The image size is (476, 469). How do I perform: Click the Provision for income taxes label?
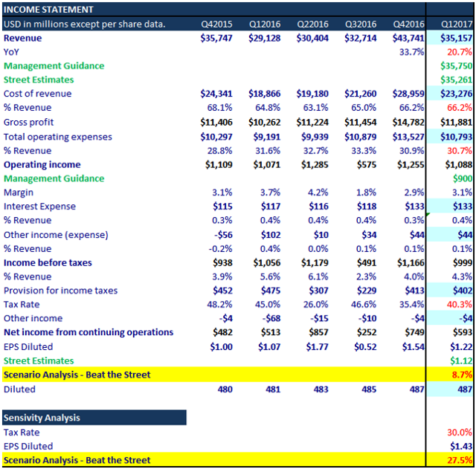pos(59,291)
